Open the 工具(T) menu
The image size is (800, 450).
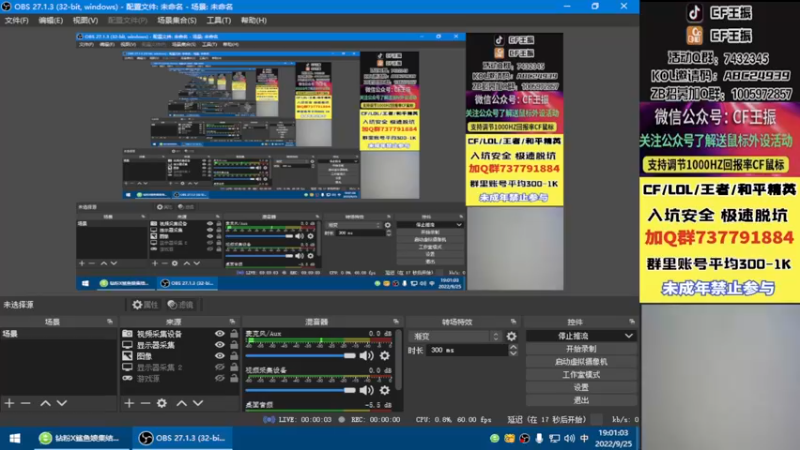(x=218, y=20)
